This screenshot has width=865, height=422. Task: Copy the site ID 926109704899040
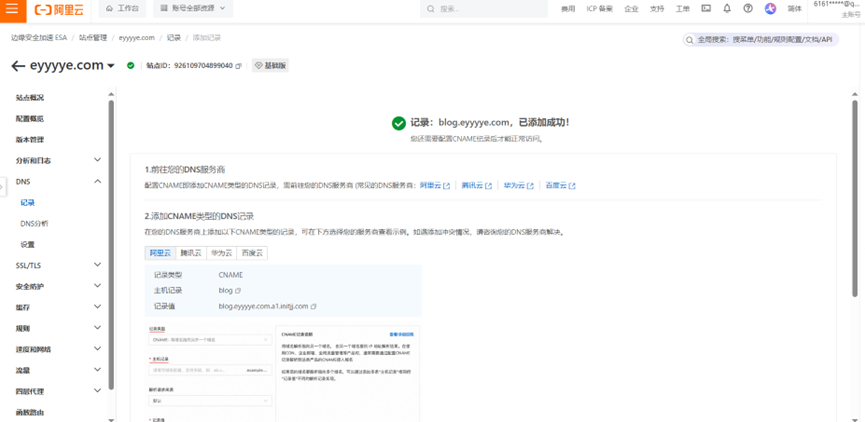click(x=238, y=66)
